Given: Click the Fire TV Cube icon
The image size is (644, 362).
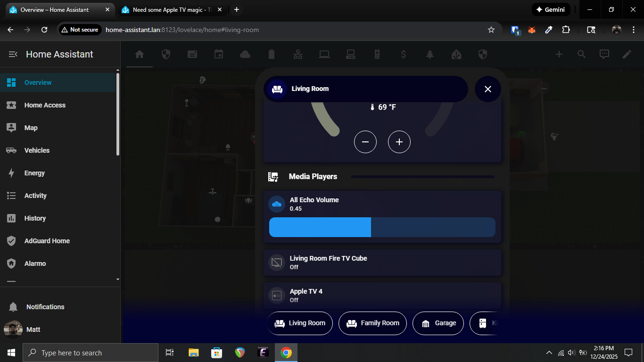Looking at the screenshot, I should tap(277, 263).
